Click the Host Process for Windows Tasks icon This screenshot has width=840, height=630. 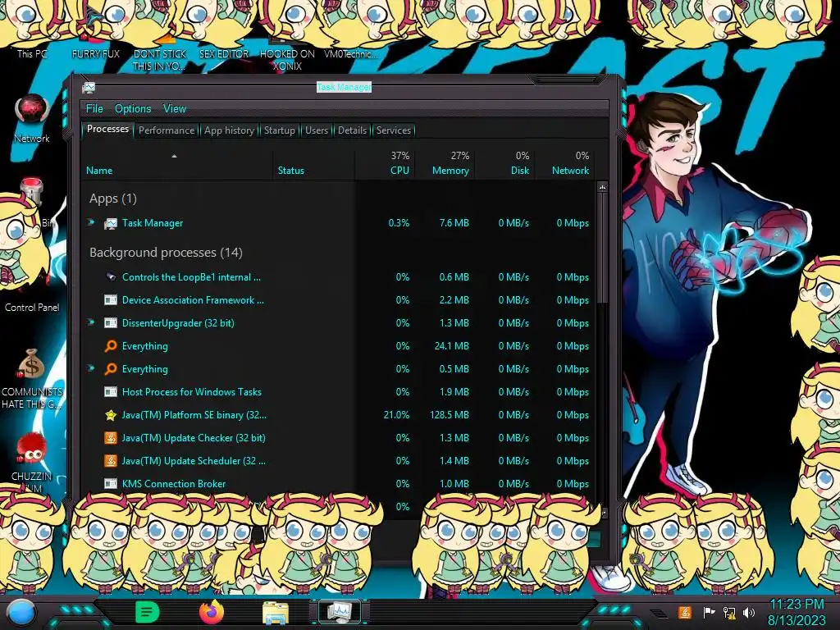111,391
